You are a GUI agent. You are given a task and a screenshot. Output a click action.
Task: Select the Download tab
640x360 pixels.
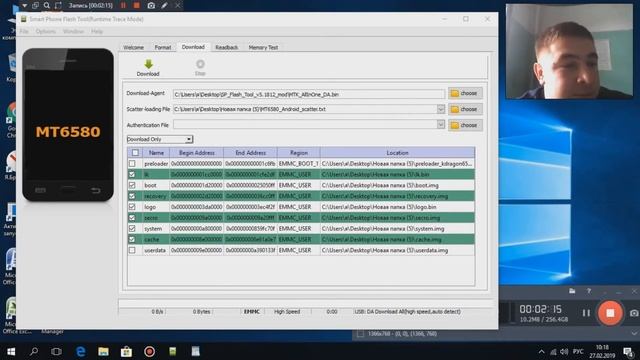coord(193,47)
